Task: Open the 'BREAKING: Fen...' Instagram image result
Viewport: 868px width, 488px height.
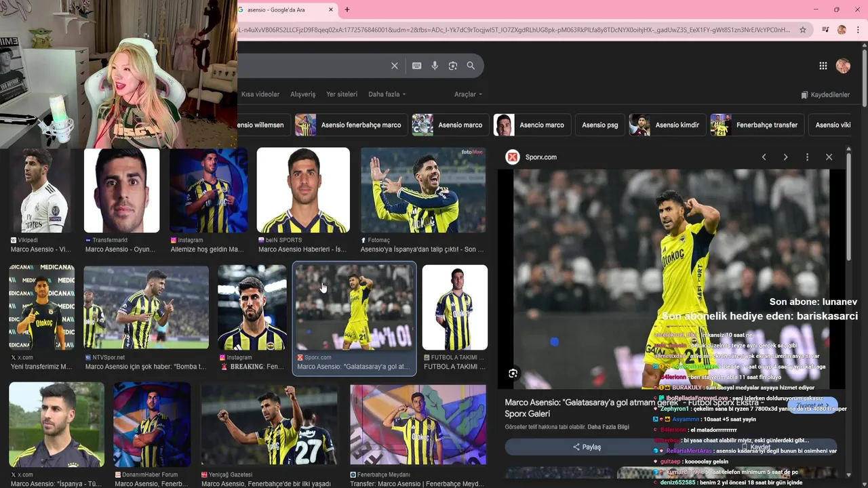Action: click(252, 308)
